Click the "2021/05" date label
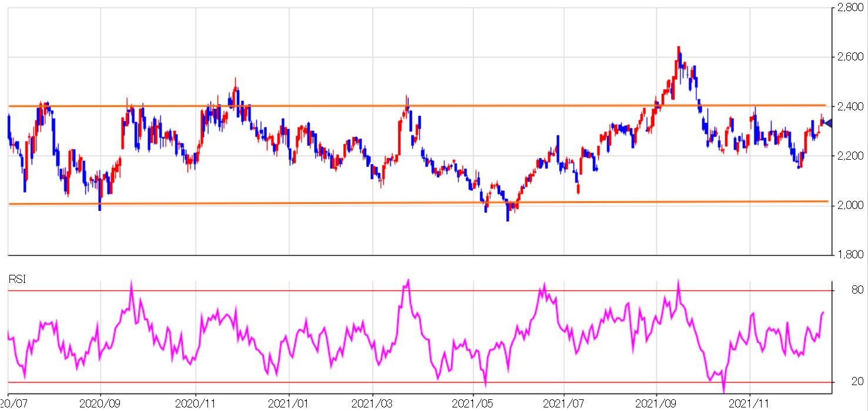This screenshot has width=868, height=411. [x=472, y=404]
